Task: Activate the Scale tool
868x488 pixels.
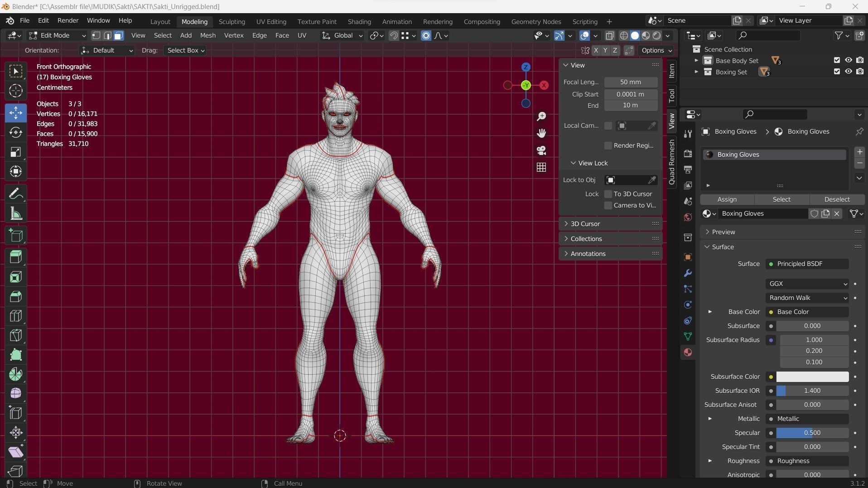Action: click(x=16, y=152)
